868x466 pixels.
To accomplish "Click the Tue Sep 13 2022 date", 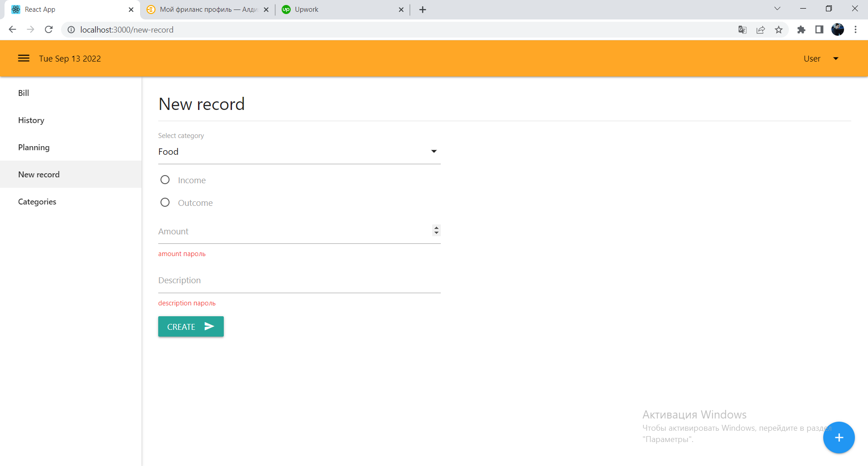I will [x=70, y=59].
